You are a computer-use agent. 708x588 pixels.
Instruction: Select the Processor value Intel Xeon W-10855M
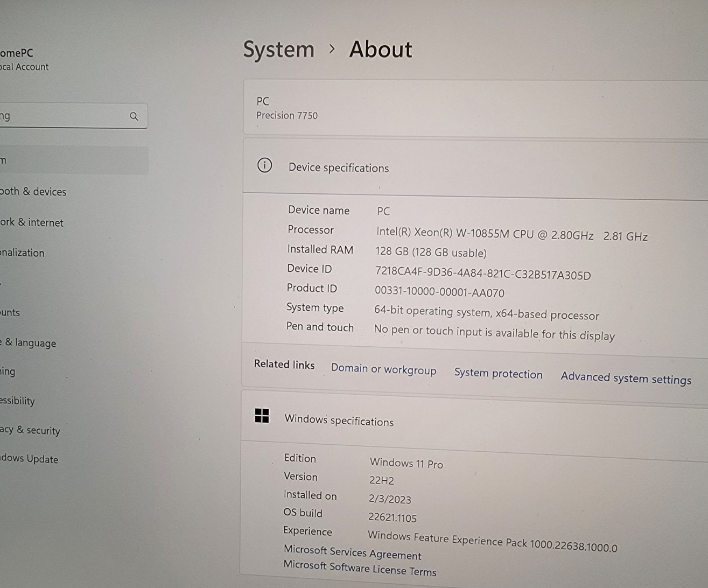click(x=511, y=235)
